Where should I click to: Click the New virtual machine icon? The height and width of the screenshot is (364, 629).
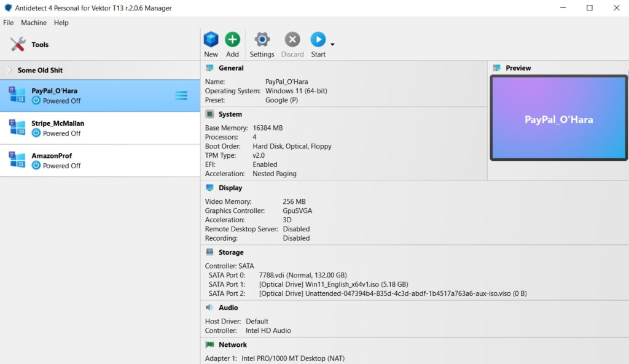tap(211, 41)
